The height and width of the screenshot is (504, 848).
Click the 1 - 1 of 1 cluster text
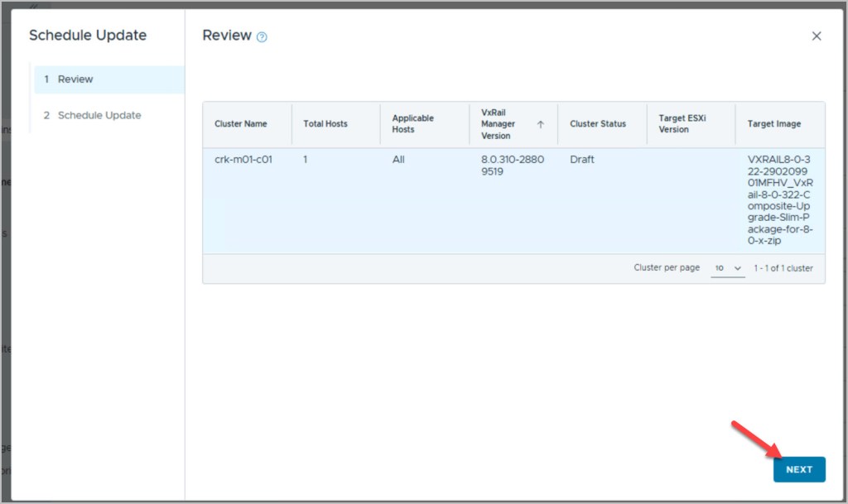pyautogui.click(x=783, y=269)
